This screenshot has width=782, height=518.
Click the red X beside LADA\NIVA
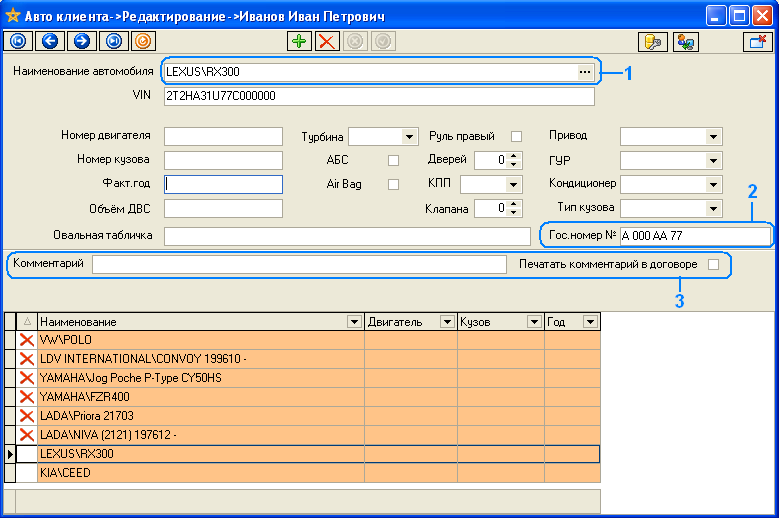pos(27,435)
